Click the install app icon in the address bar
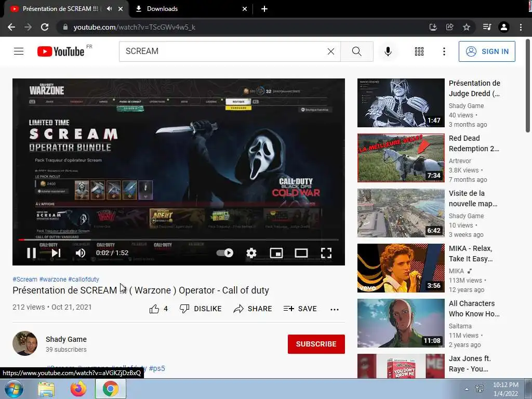532x399 pixels. pyautogui.click(x=433, y=27)
